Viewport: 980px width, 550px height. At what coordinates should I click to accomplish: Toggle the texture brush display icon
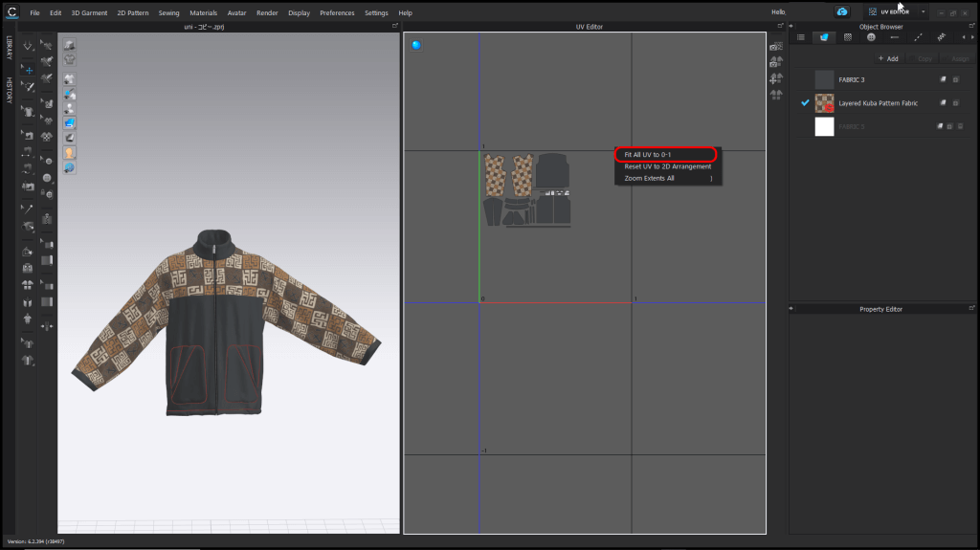(69, 94)
